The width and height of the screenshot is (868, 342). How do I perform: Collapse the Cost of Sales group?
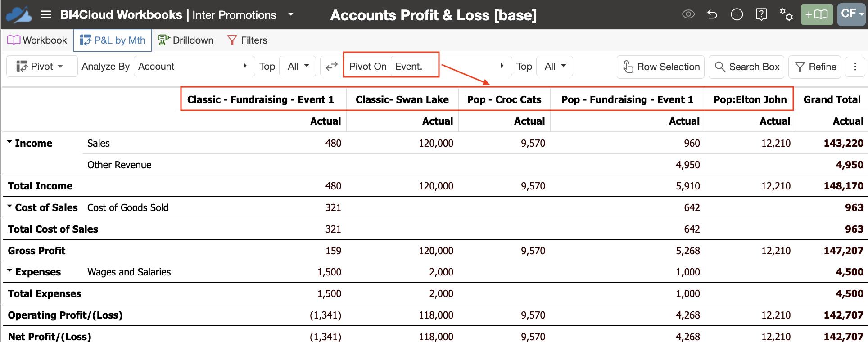tap(9, 207)
